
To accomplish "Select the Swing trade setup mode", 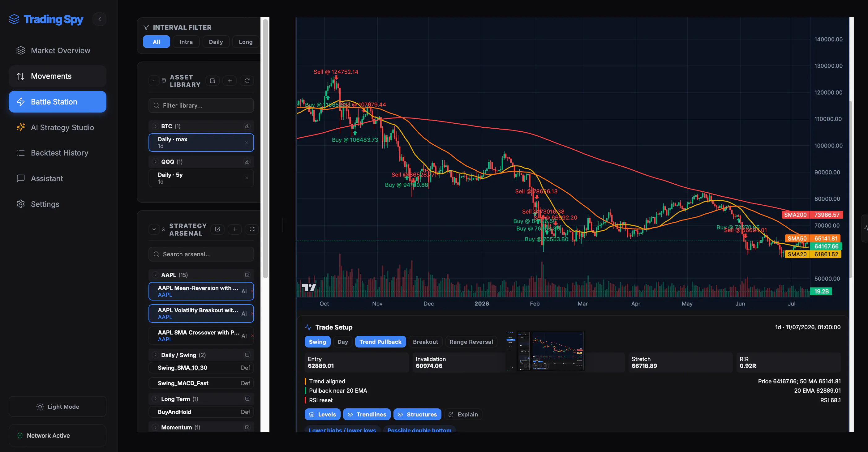I will pos(317,342).
